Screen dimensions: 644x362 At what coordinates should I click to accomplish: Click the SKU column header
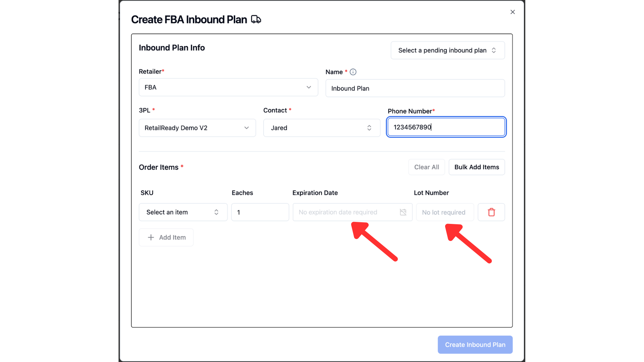(x=147, y=193)
